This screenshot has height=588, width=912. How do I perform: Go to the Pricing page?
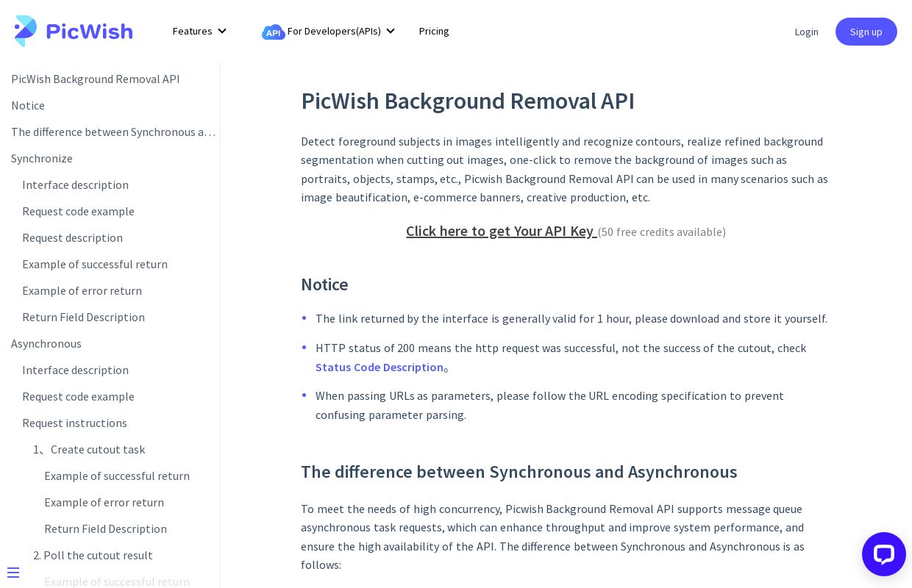click(434, 31)
